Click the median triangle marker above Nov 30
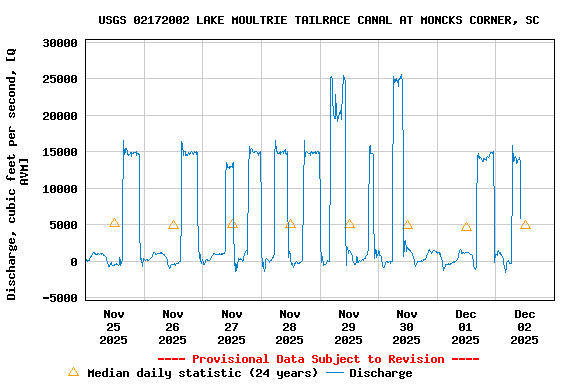This screenshot has height=384, width=576. coord(407,225)
